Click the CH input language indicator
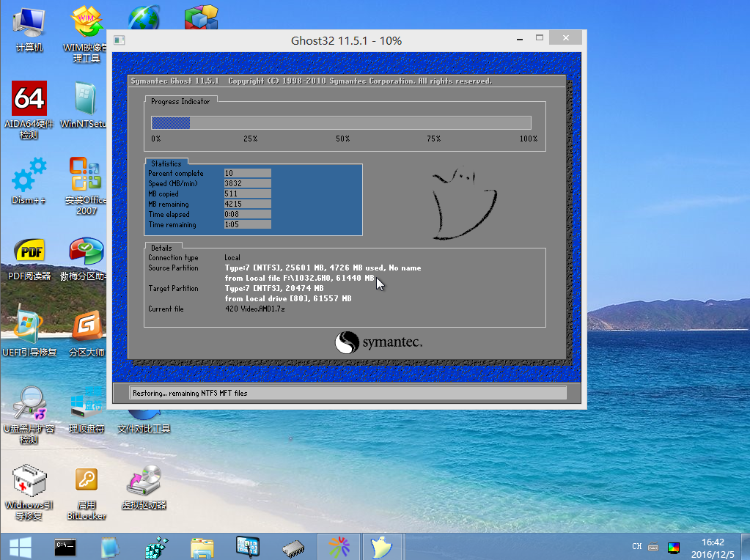The width and height of the screenshot is (750, 560). 636,546
